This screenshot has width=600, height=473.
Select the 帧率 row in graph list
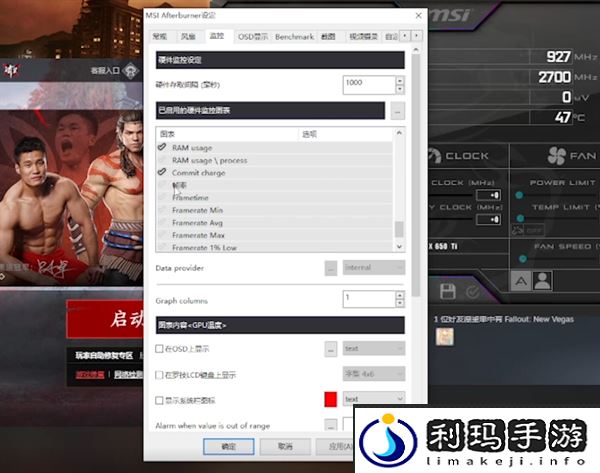point(274,185)
